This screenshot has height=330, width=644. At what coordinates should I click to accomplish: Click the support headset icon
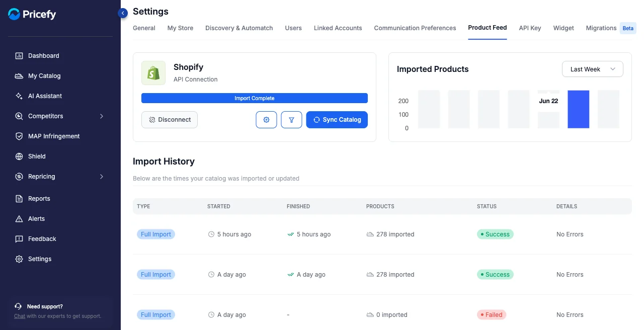pos(18,306)
